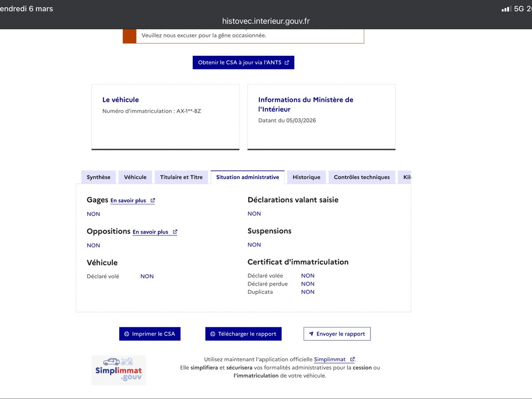Click the Simplimmat.gouv logo image
This screenshot has width=532, height=399.
119,370
